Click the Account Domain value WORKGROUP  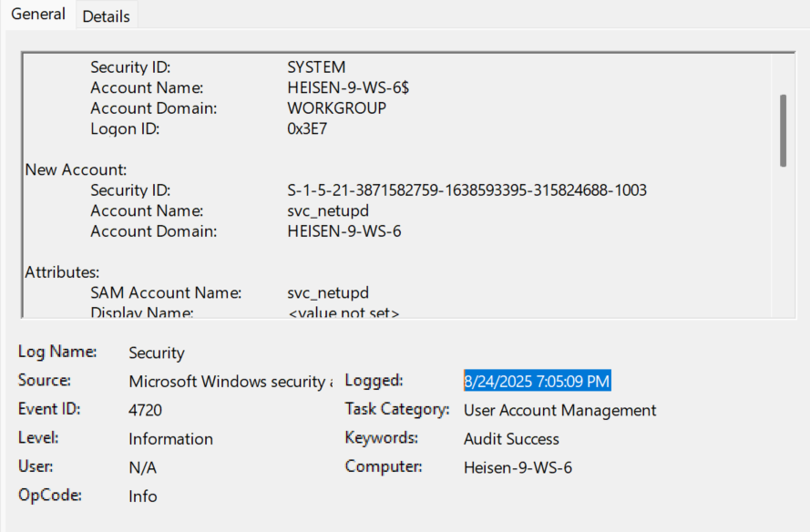point(336,107)
